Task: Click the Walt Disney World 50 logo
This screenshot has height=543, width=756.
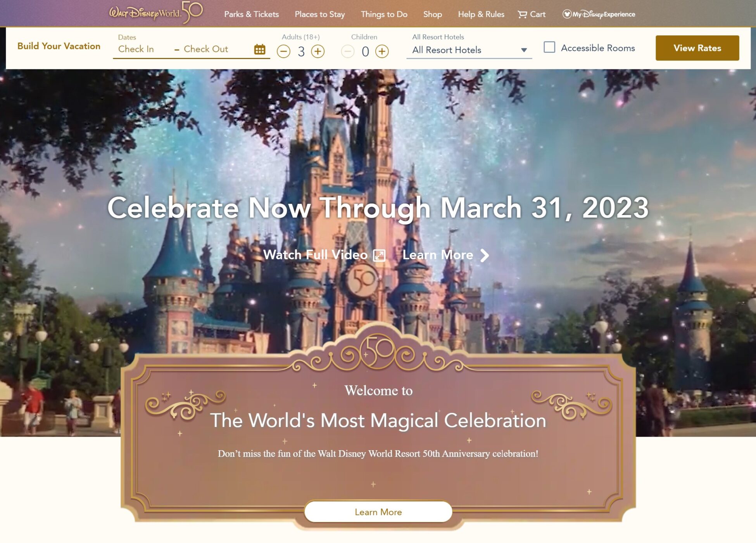Action: tap(156, 12)
